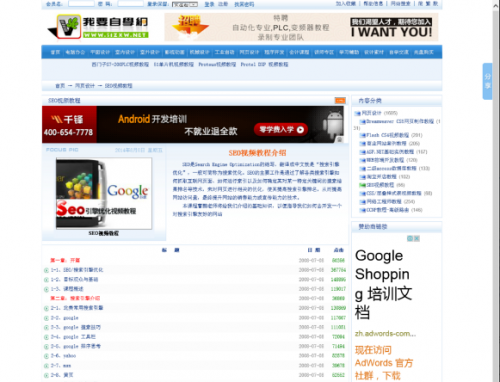Click the username input field at top
The image size is (500, 382).
(81, 4)
